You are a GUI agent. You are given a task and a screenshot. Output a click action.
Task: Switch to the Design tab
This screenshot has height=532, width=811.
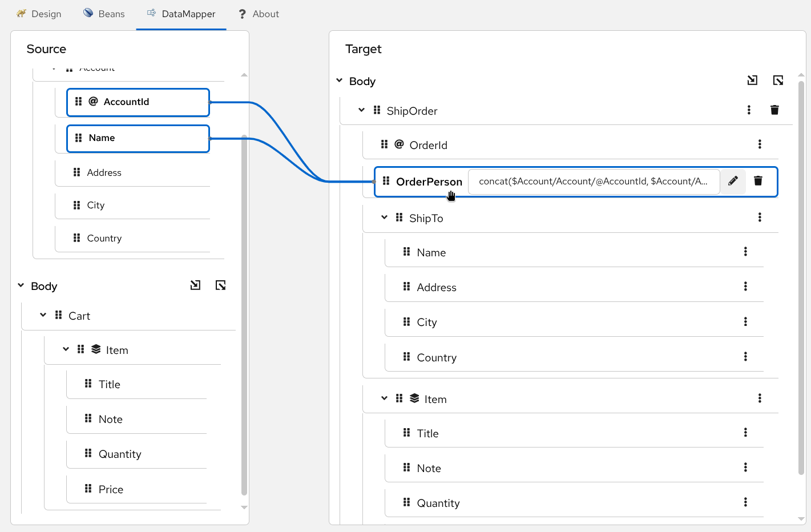[39, 14]
